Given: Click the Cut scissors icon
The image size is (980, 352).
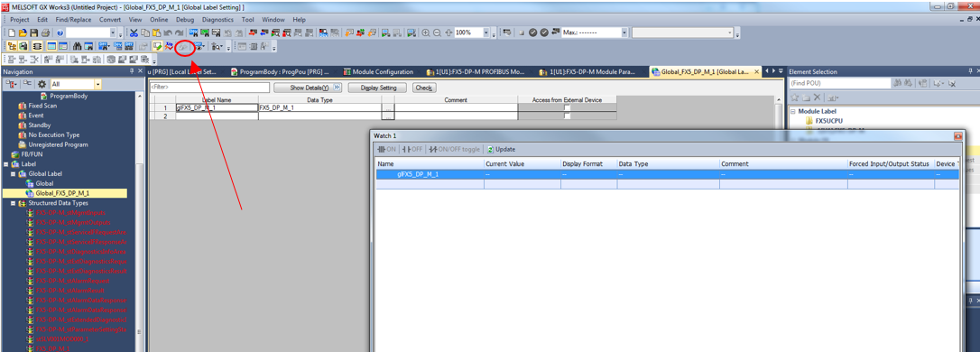Looking at the screenshot, I should click(134, 32).
